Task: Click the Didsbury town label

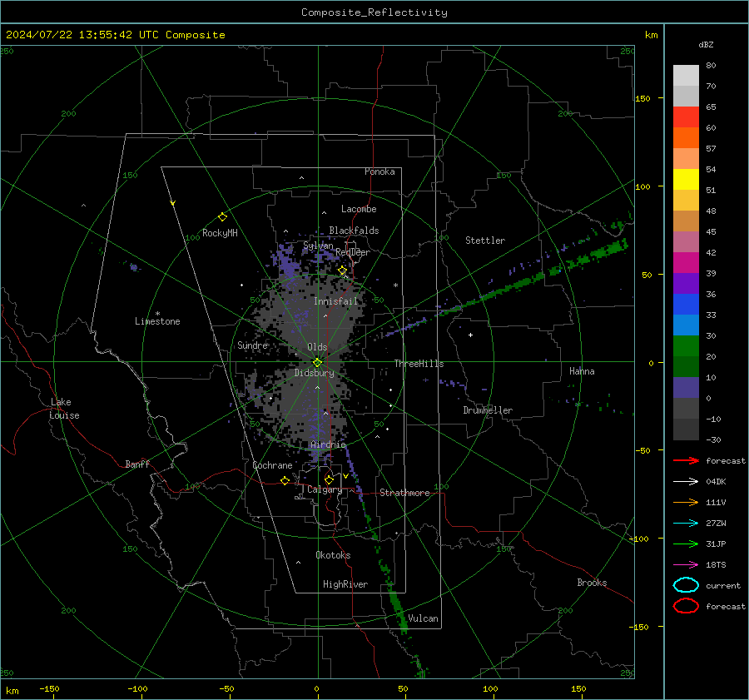Action: [314, 373]
